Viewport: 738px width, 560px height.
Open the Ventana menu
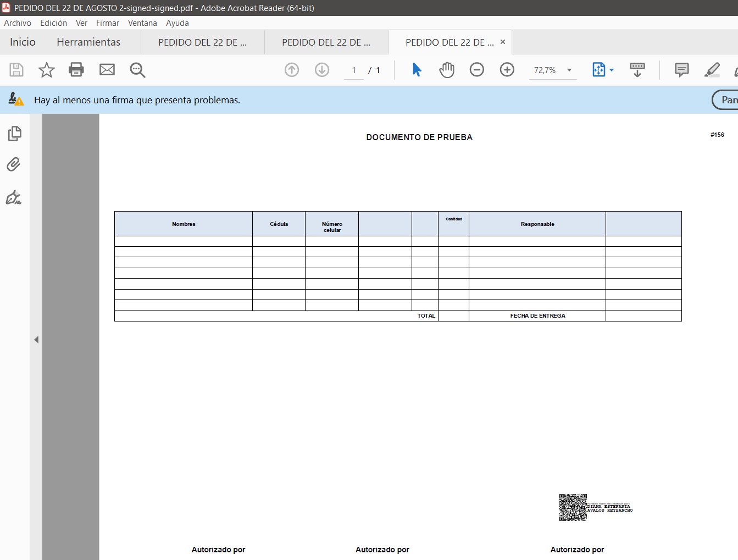coord(142,23)
